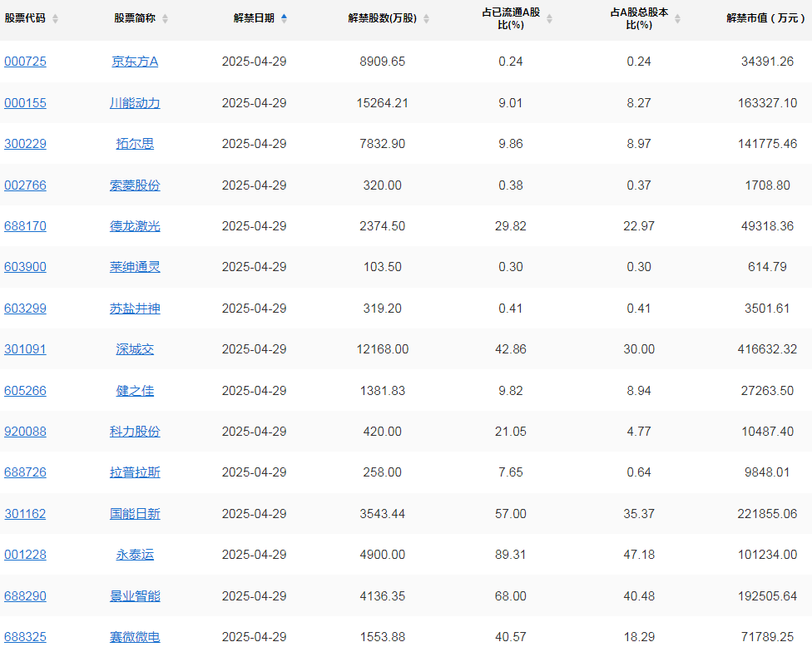
Task: Open stock code 000155 link
Action: tap(25, 103)
